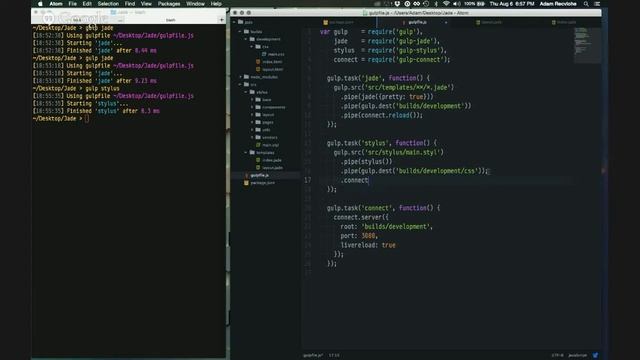Click the Spotlight search icon
This screenshot has width=640, height=360.
[x=586, y=4]
